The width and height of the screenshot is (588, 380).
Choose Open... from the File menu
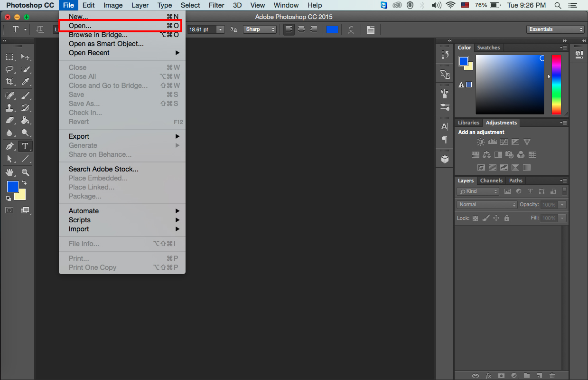(x=122, y=26)
